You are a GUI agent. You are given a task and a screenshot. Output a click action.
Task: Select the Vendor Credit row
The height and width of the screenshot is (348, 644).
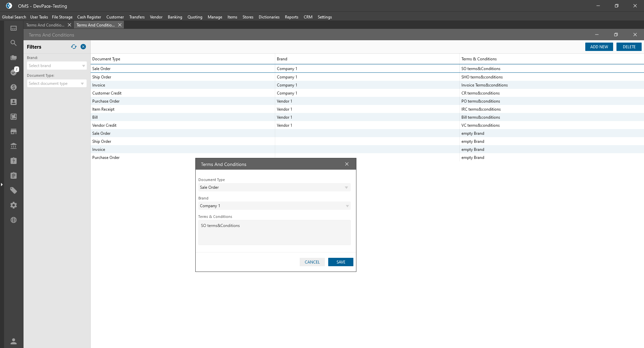pos(367,125)
